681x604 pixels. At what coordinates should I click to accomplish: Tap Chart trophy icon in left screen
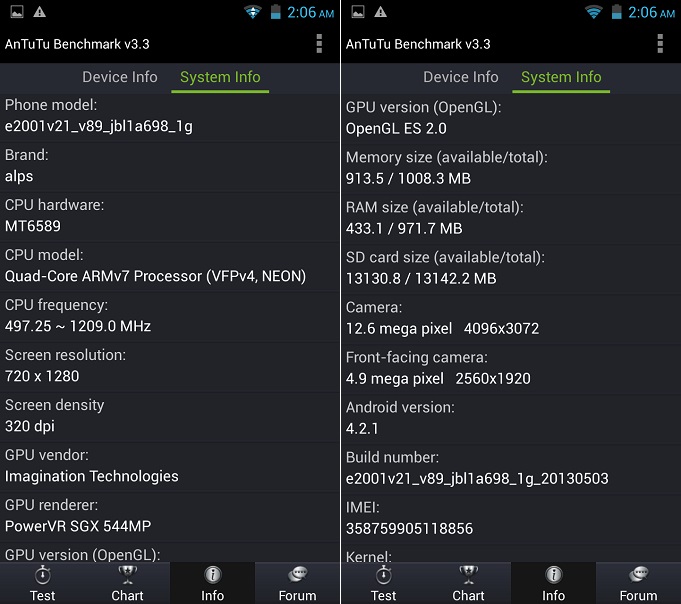pos(127,575)
